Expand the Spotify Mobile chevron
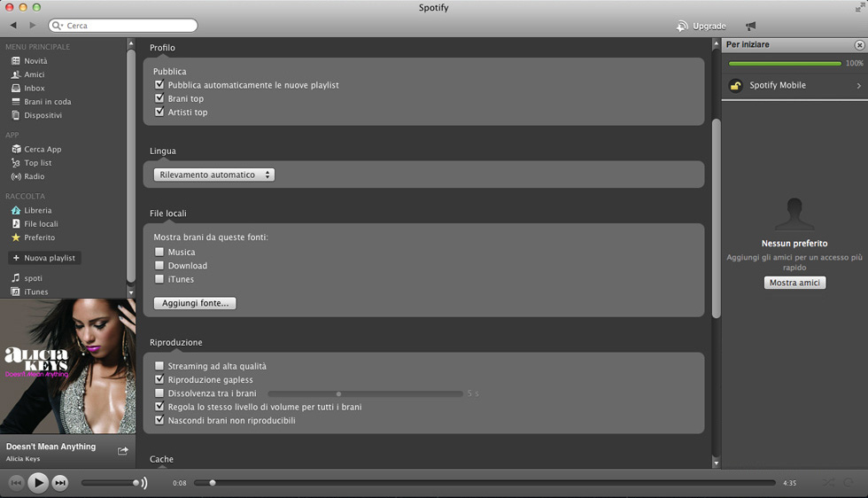 pos(858,86)
